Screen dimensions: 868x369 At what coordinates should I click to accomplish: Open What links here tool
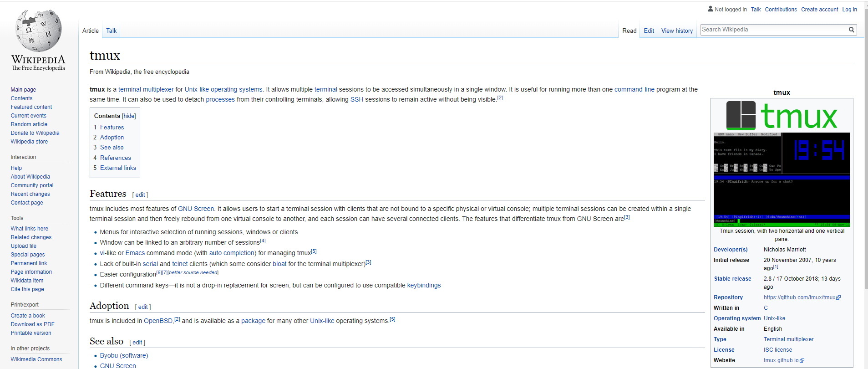(x=30, y=229)
